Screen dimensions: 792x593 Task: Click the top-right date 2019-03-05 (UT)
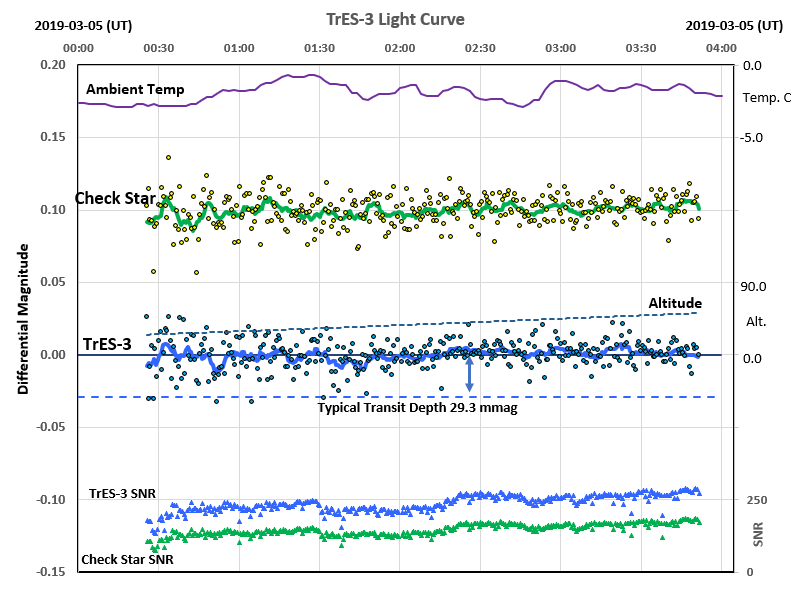point(734,25)
